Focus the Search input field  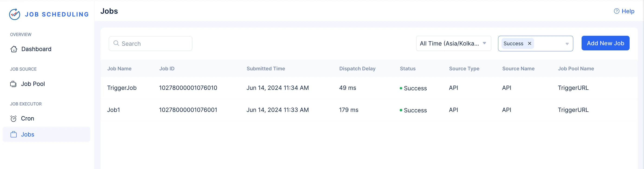tap(151, 43)
